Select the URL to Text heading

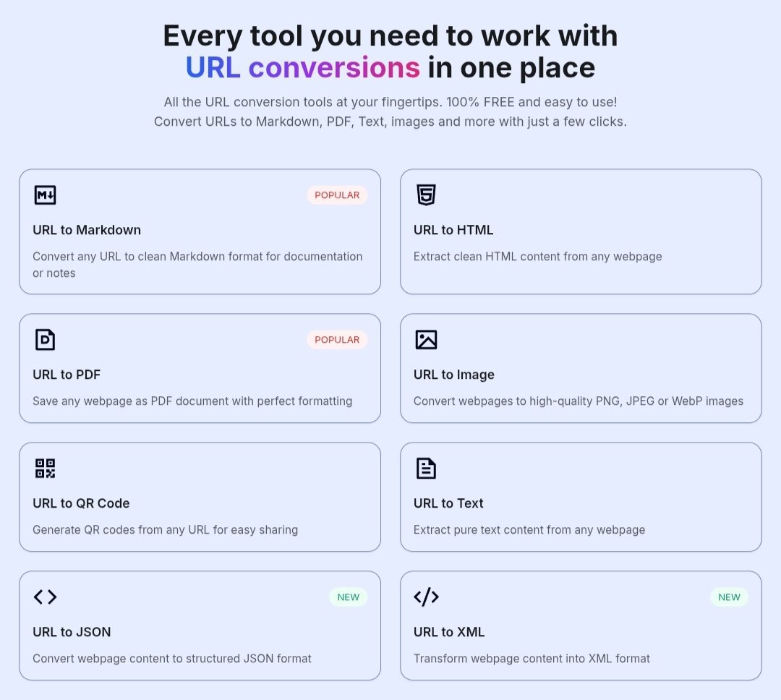pyautogui.click(x=448, y=503)
